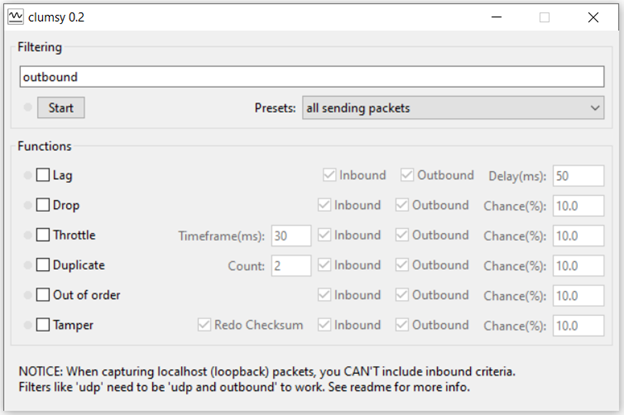Click the filter text field containing outbound
This screenshot has height=415, width=624.
pyautogui.click(x=312, y=77)
